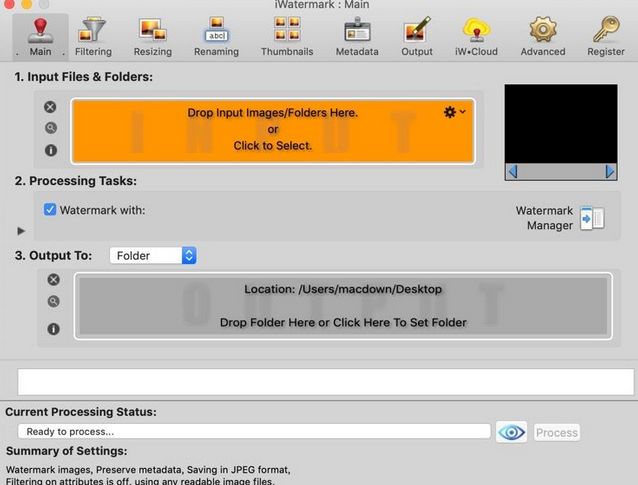
Task: Toggle preview with the eye button
Action: 511,432
